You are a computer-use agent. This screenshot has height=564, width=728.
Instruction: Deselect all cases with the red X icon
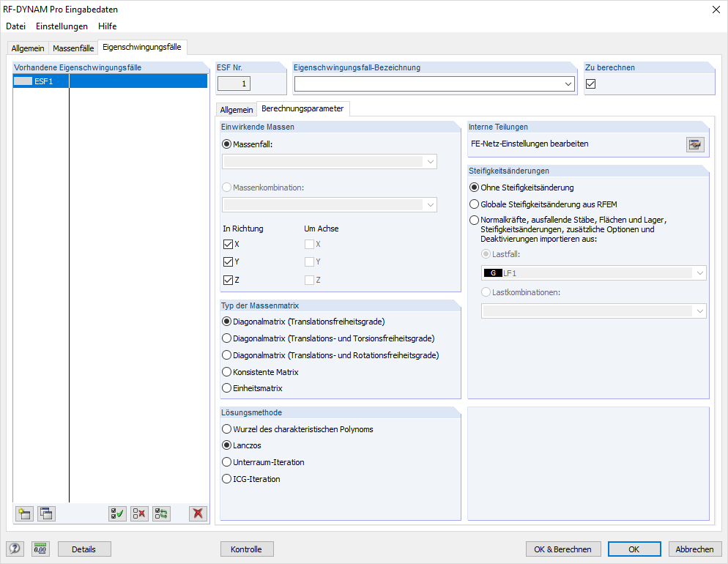pos(139,513)
